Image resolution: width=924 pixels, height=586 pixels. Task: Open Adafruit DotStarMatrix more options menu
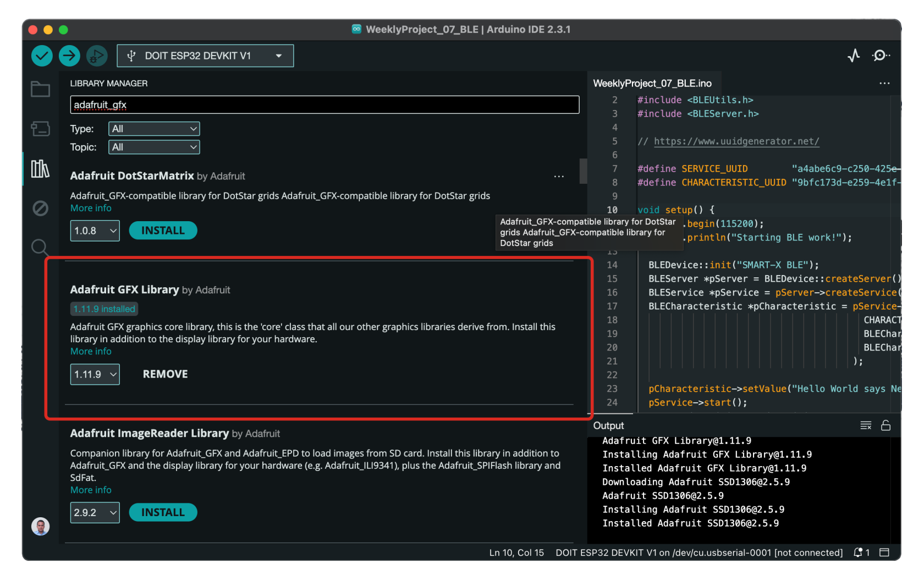559,177
